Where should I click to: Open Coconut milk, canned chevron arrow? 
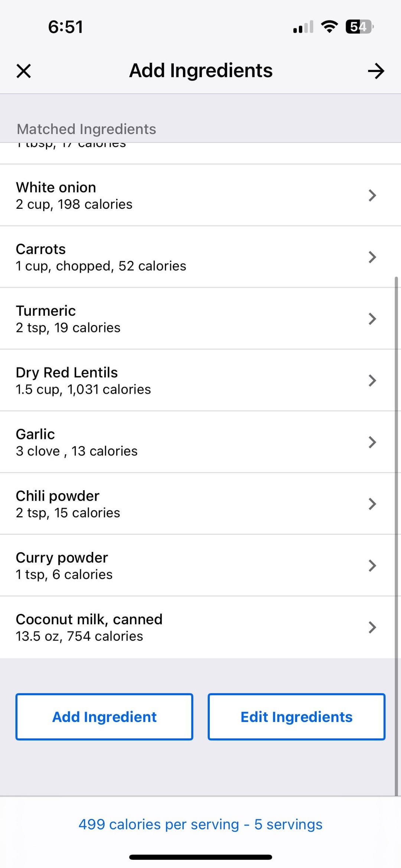[x=372, y=627]
